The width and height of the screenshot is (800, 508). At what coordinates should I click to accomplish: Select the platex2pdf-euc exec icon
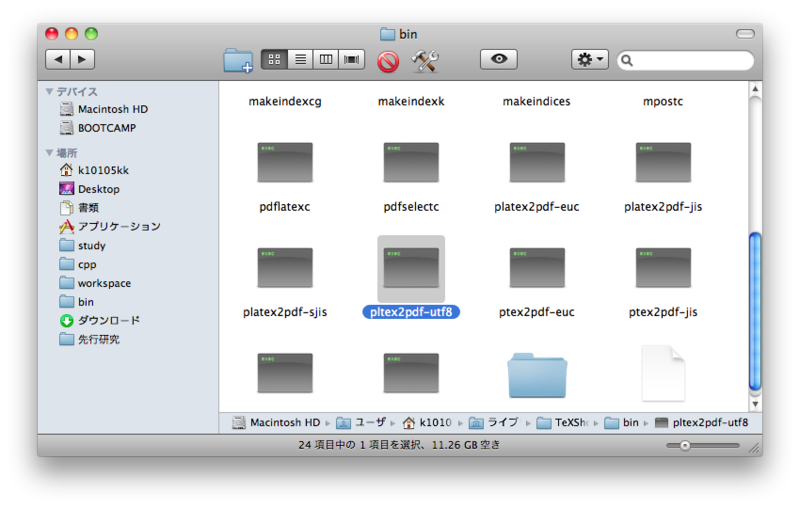(537, 163)
